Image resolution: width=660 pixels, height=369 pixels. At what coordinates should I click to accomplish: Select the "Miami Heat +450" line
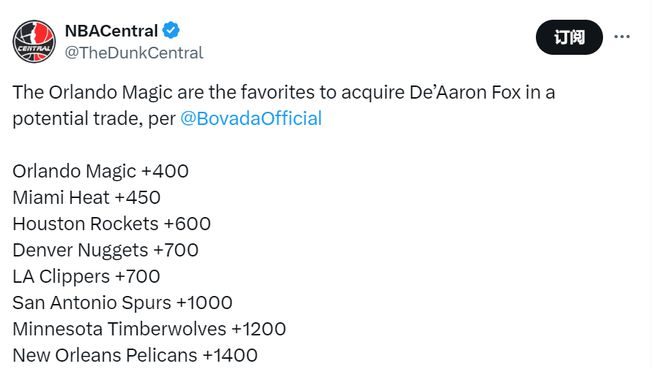[x=87, y=197]
